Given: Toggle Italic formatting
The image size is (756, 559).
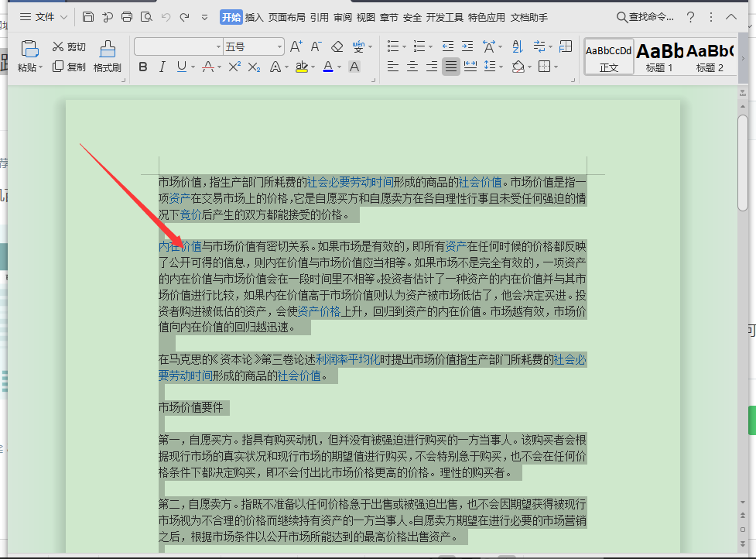Looking at the screenshot, I should [162, 67].
